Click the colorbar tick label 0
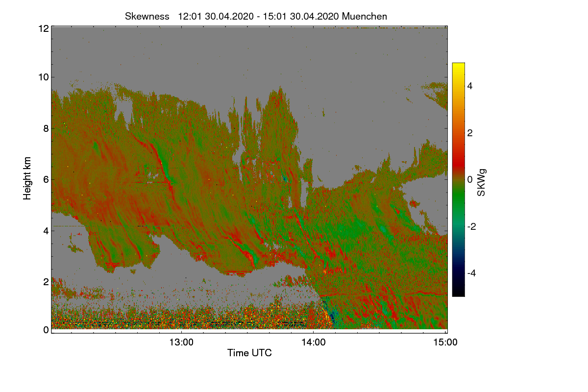 [x=470, y=180]
